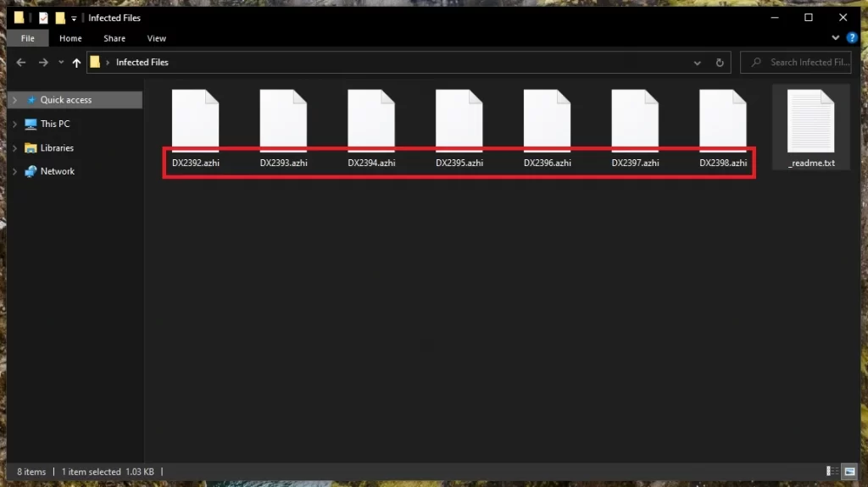Maximize the Infected Files window
This screenshot has width=868, height=487.
(808, 18)
